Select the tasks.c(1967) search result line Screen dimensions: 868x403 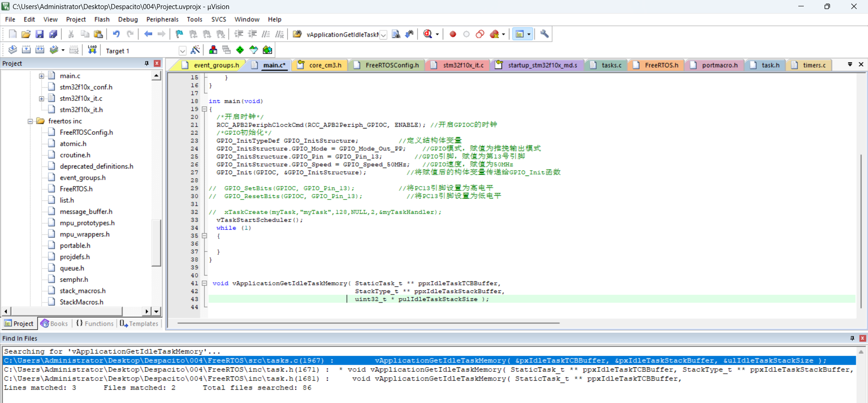pyautogui.click(x=429, y=360)
